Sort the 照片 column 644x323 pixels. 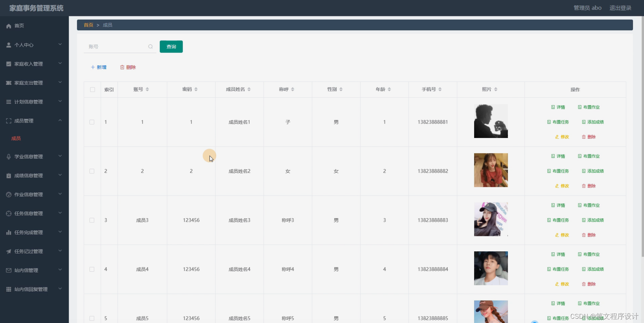coord(496,89)
